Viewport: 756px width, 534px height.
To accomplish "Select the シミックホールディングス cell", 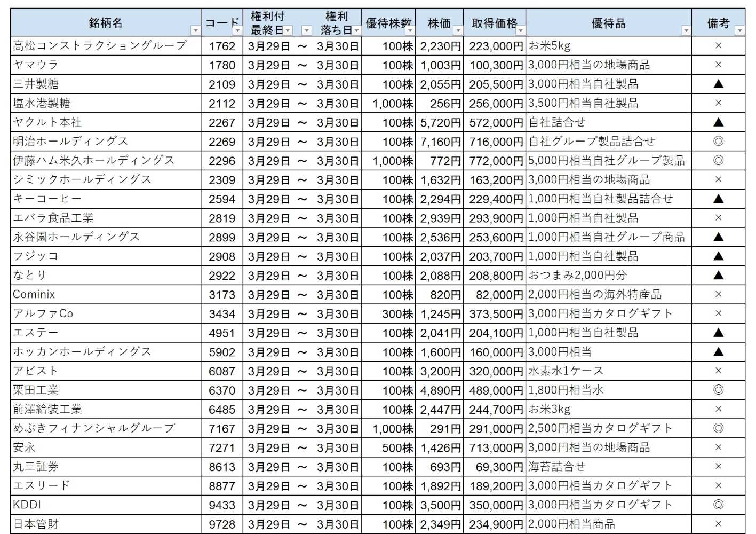I will pyautogui.click(x=106, y=180).
